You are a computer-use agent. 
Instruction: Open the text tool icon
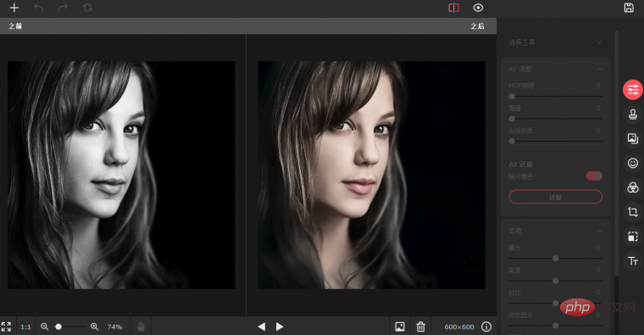coord(632,261)
